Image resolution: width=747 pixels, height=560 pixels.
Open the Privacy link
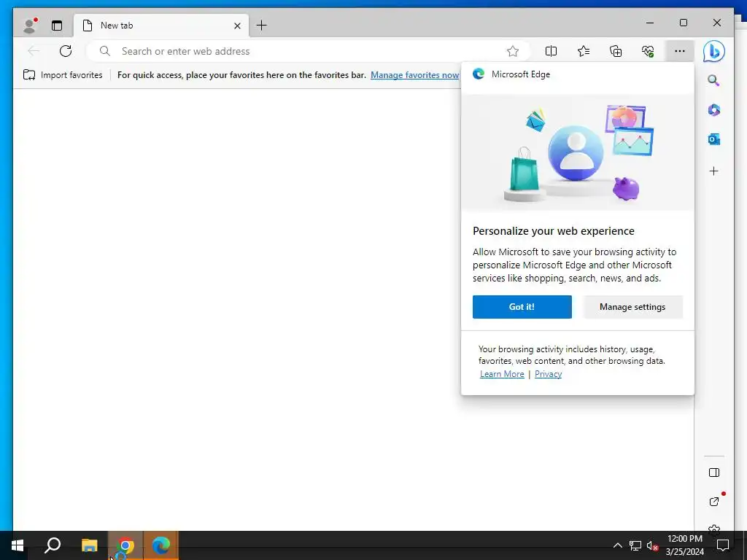point(548,374)
